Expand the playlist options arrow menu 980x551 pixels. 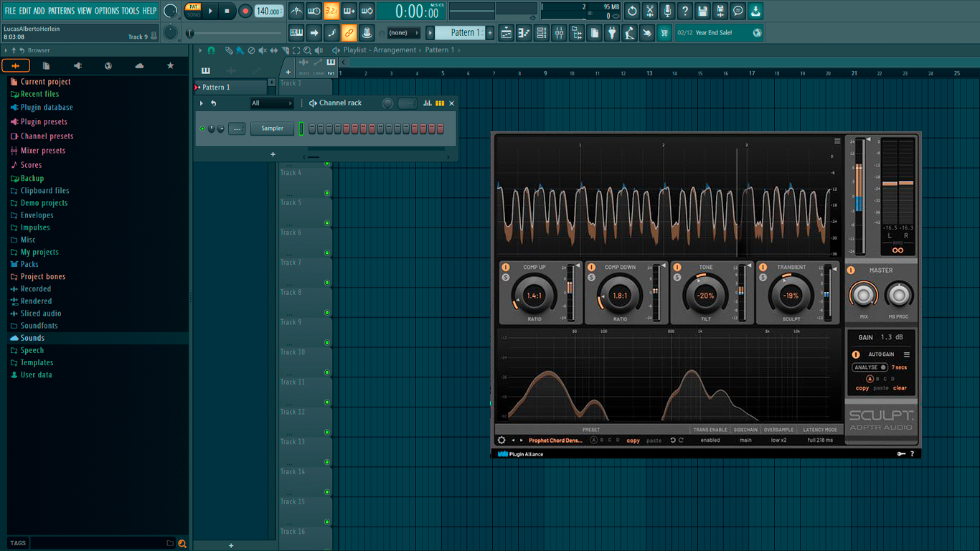201,50
